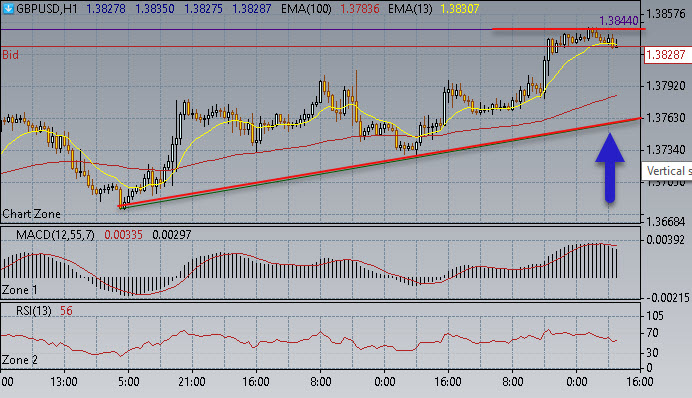Click the Zone 1 label
This screenshot has width=692, height=398.
click(x=20, y=290)
